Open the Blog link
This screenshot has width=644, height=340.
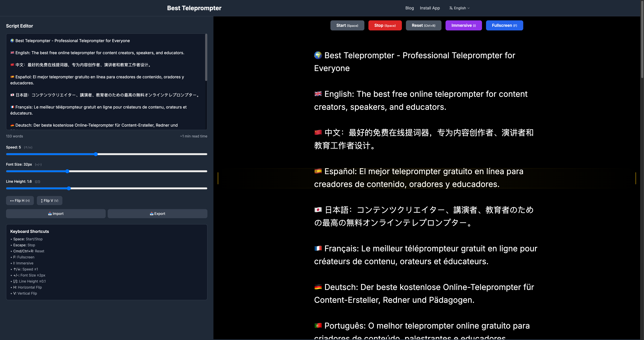coord(410,8)
